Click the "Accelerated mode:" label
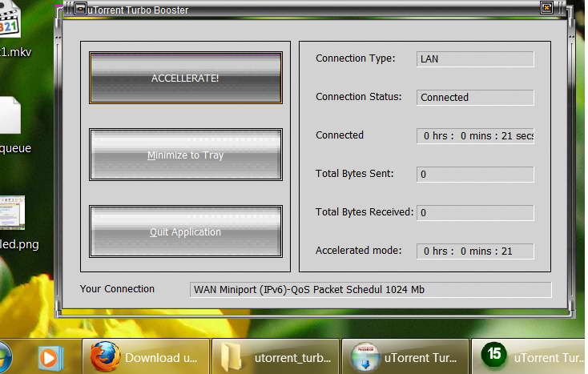 359,251
